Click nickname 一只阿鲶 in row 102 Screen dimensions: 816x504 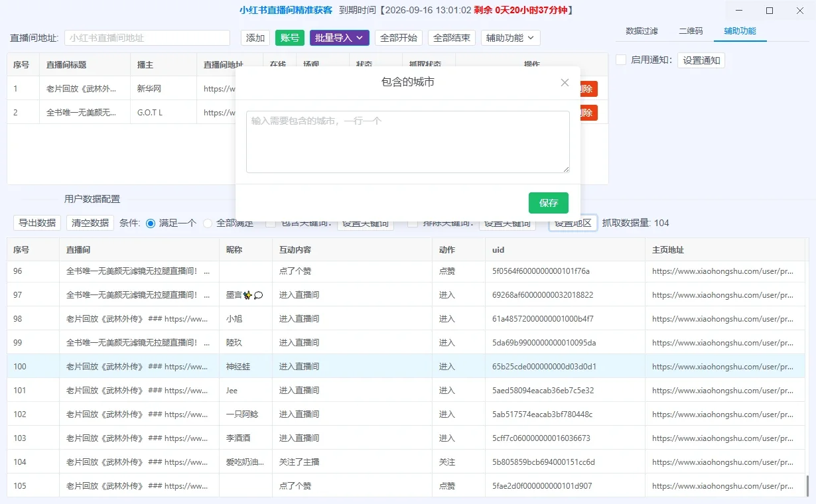pyautogui.click(x=242, y=414)
